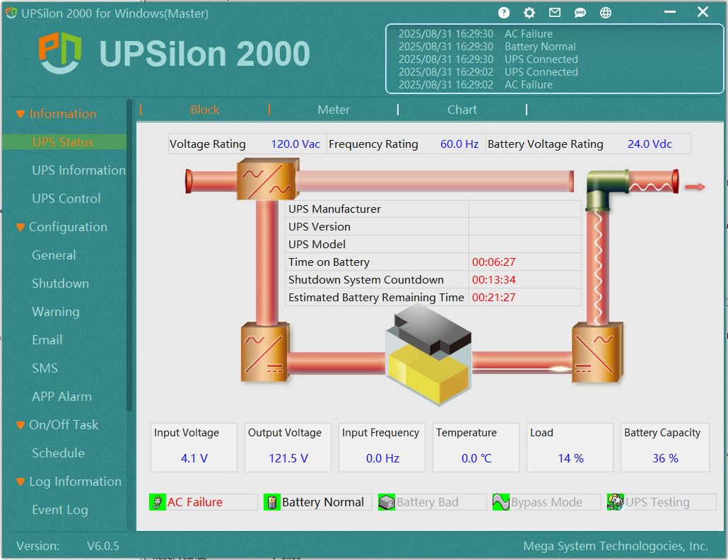Click the Battery Normal status icon

click(x=272, y=503)
